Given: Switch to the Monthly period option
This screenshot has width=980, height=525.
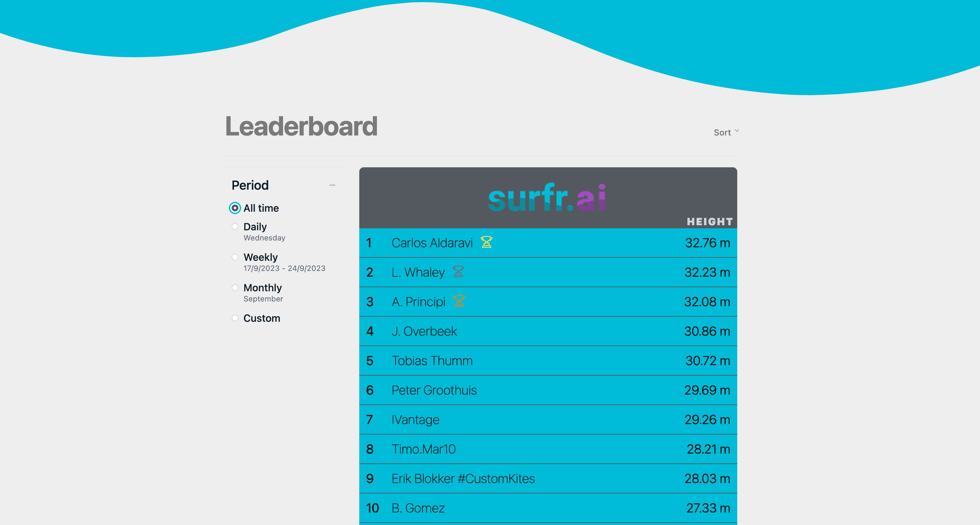Looking at the screenshot, I should tap(235, 288).
